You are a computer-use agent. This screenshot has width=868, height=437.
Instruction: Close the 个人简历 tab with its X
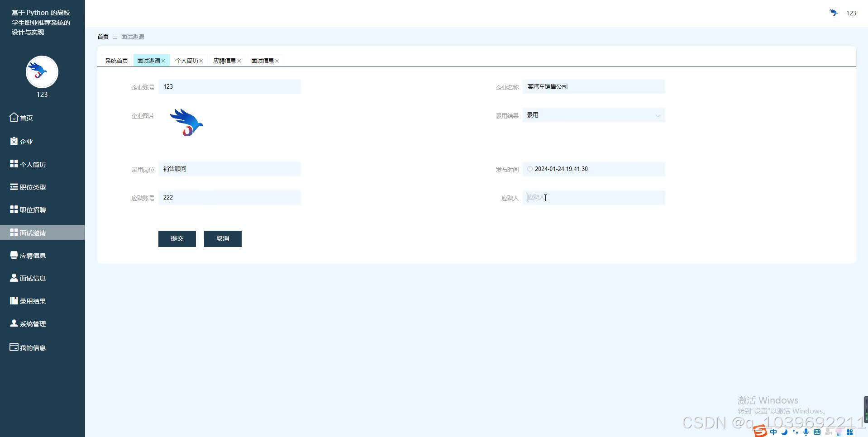point(201,61)
